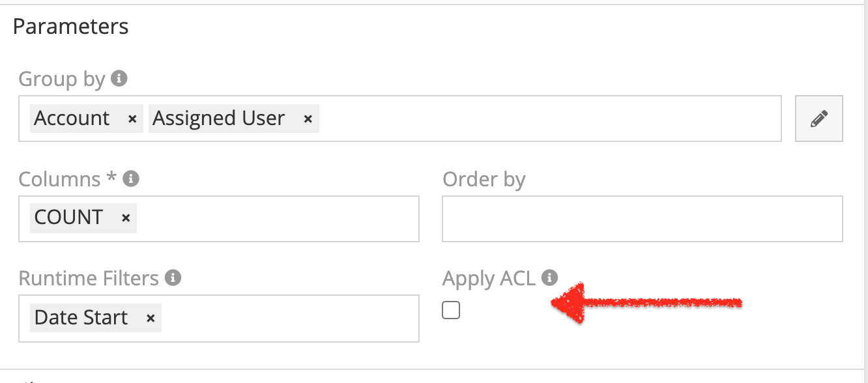Viewport: 868px width, 383px height.
Task: Select the COUNT tag label
Action: [68, 218]
